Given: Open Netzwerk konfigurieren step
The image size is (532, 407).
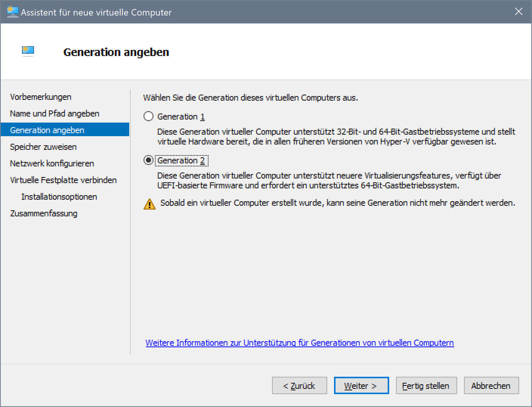Looking at the screenshot, I should click(x=52, y=163).
